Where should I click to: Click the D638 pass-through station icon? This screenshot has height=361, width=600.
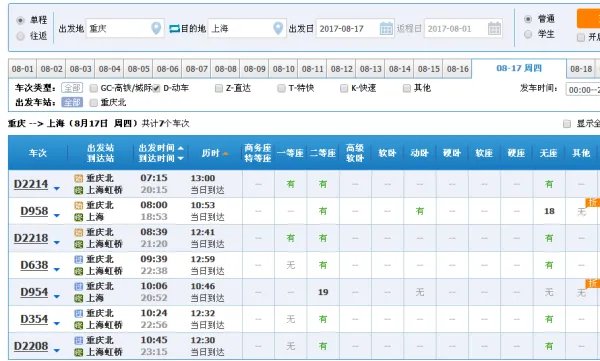(78, 259)
